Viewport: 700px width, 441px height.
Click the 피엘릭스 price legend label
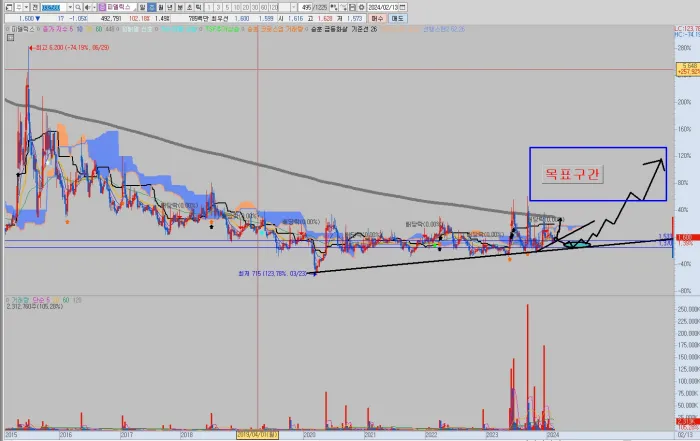pos(23,29)
